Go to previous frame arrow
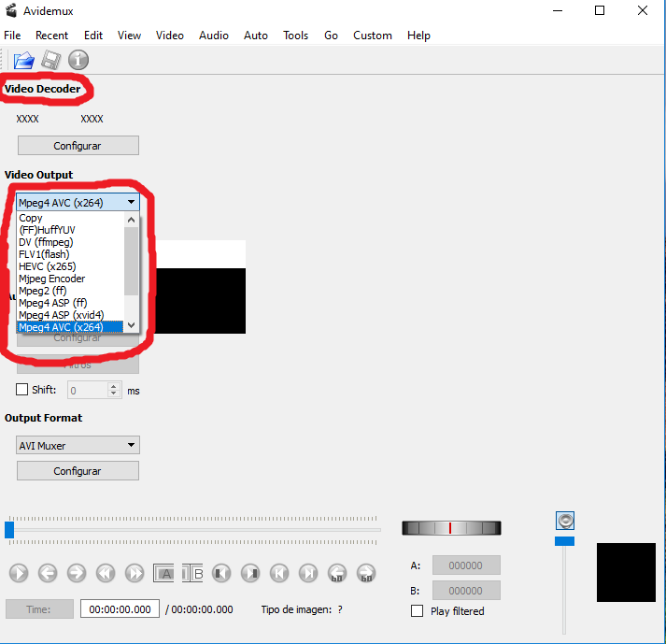 48,573
